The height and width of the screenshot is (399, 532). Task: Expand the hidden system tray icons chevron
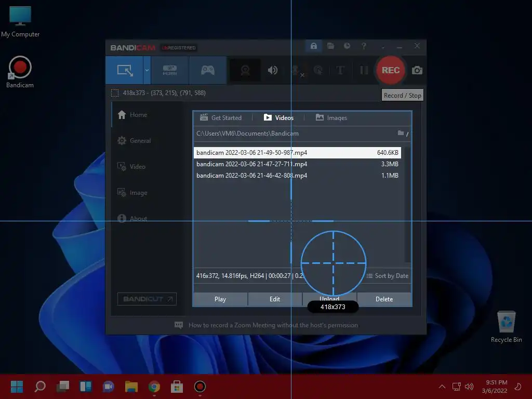point(442,387)
